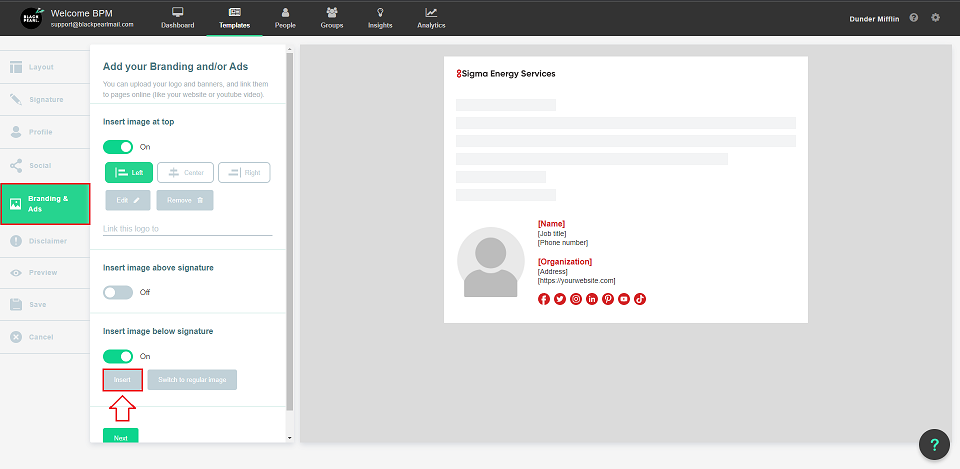Open the Social step in sidebar
This screenshot has width=960, height=469.
tap(45, 165)
